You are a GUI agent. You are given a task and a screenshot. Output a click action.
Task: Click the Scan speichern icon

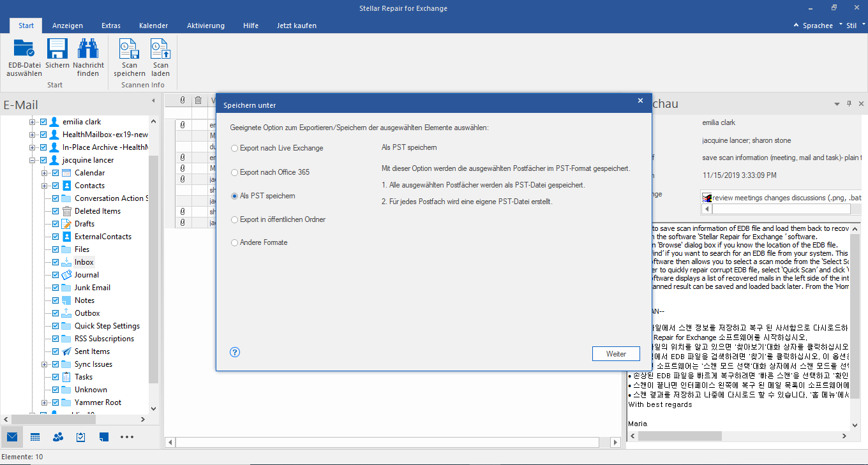[130, 50]
